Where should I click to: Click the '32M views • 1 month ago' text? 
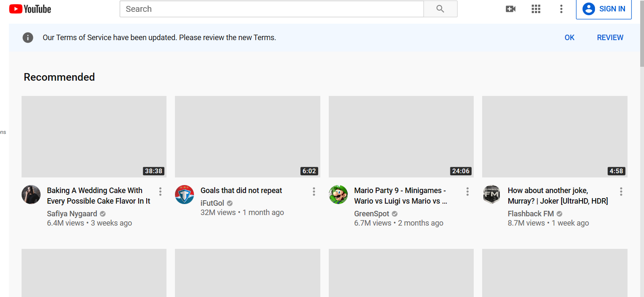242,213
